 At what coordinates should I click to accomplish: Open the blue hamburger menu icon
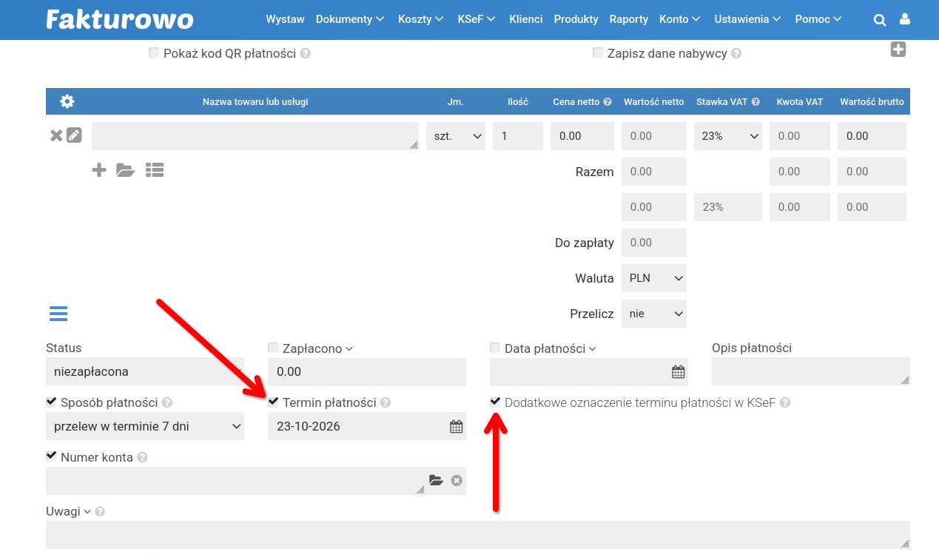[x=58, y=314]
